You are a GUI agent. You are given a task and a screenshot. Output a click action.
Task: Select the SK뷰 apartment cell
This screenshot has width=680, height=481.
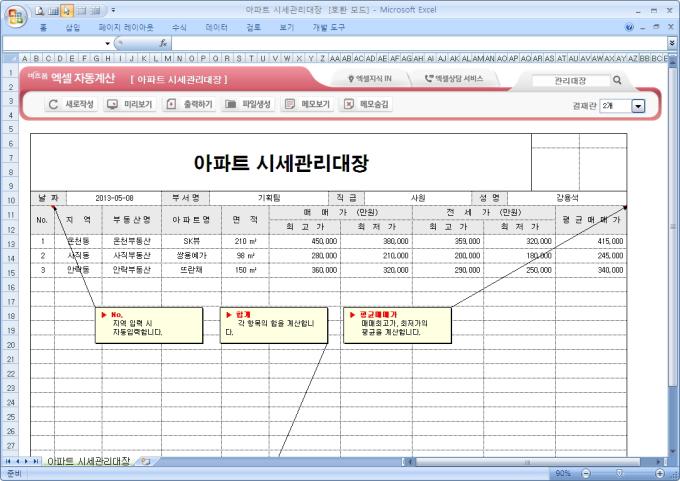(191, 241)
